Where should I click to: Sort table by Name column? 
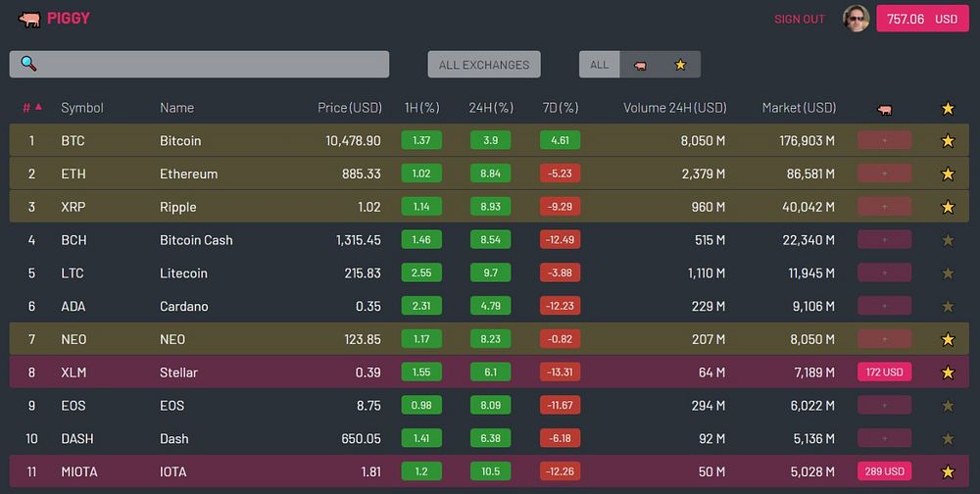[176, 108]
